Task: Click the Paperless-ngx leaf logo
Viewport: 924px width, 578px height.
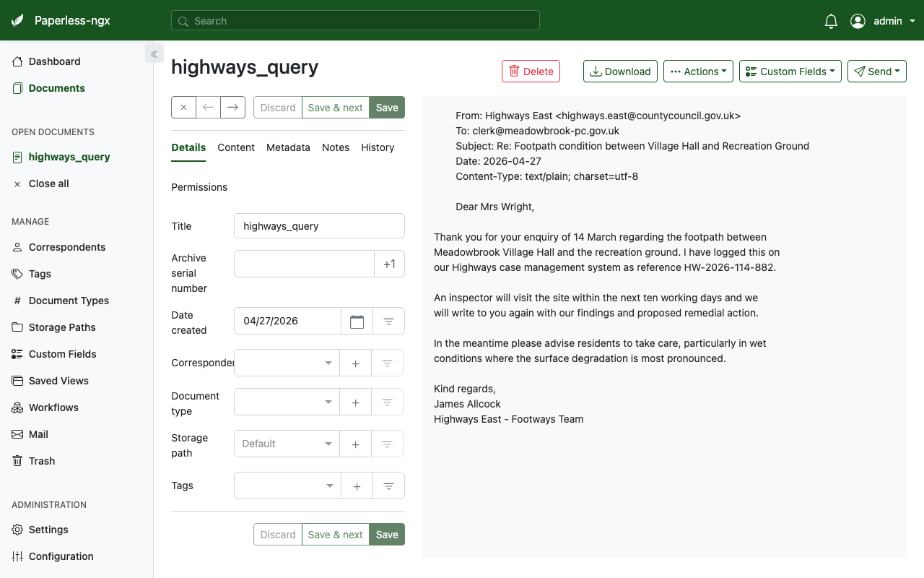Action: coord(17,21)
